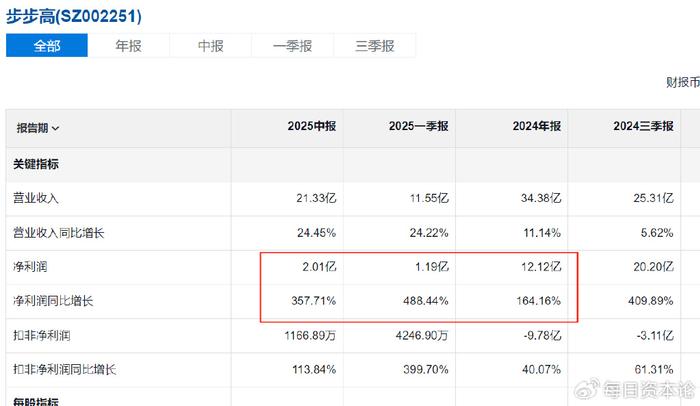Open the 三季报 tab

pyautogui.click(x=375, y=46)
